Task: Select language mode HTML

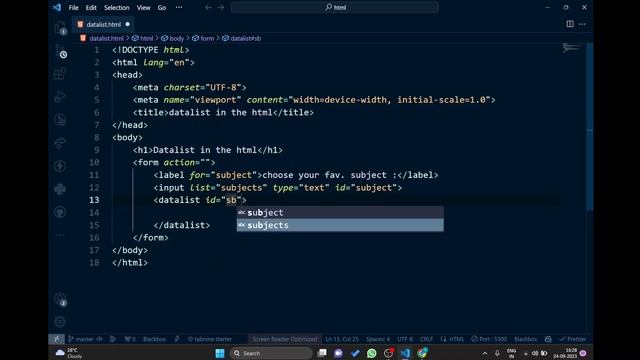Action: point(452,339)
